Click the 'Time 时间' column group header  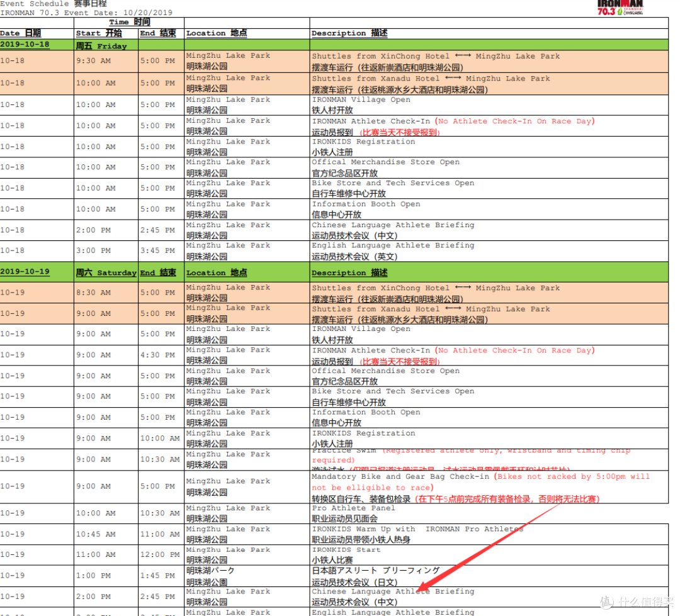(129, 22)
